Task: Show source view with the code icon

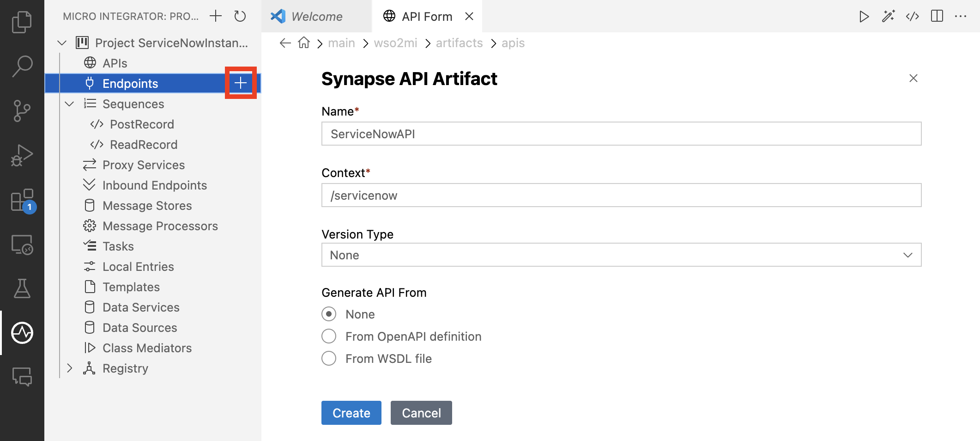Action: click(x=913, y=17)
